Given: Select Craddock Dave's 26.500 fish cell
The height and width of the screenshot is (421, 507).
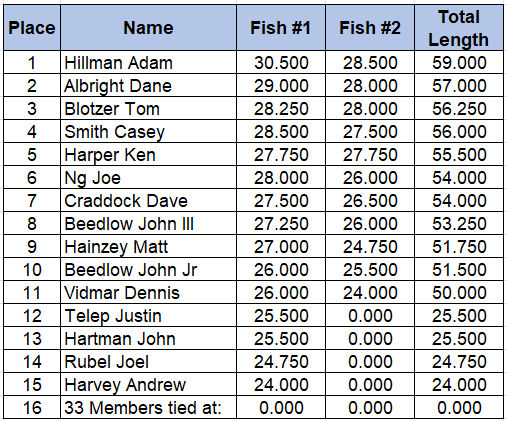Looking at the screenshot, I should pos(370,200).
